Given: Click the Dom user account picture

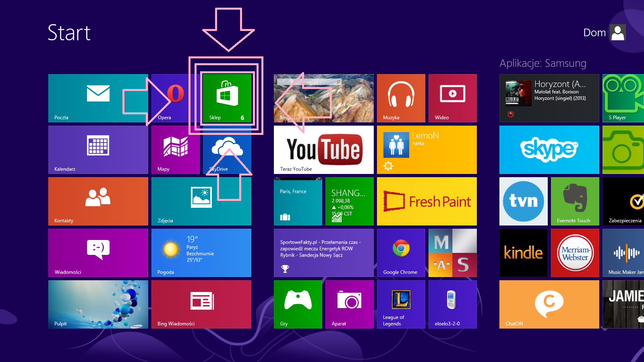Looking at the screenshot, I should (617, 32).
